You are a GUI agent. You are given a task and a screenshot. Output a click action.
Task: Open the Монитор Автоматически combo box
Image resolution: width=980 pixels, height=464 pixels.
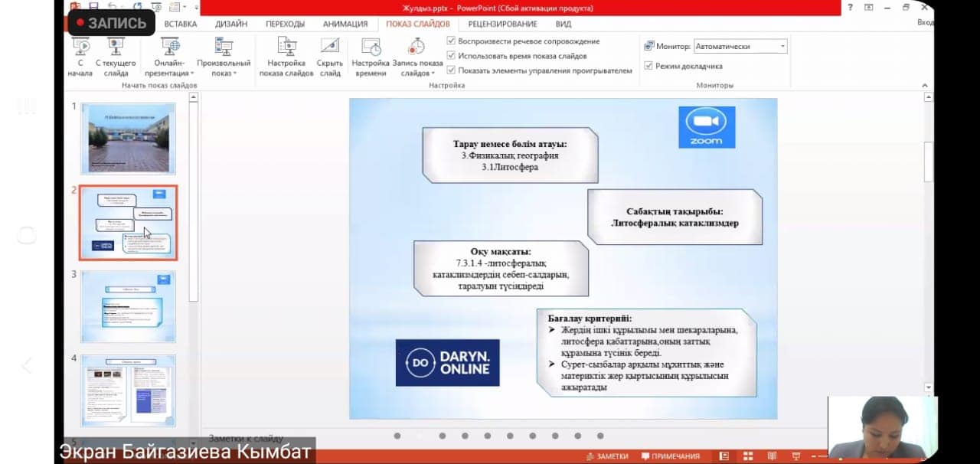740,47
